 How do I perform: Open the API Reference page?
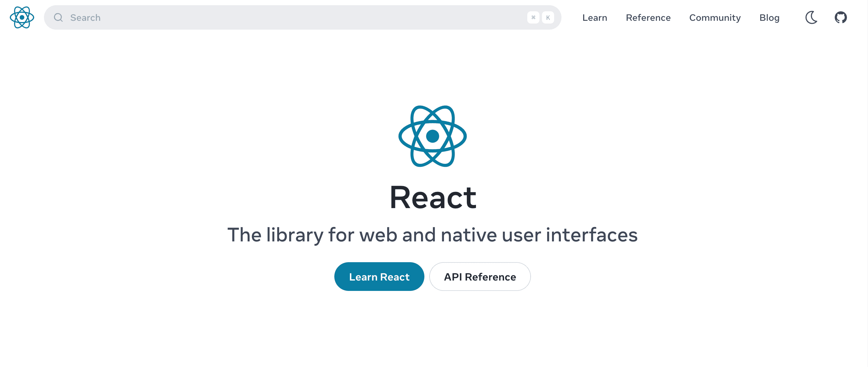click(x=480, y=277)
